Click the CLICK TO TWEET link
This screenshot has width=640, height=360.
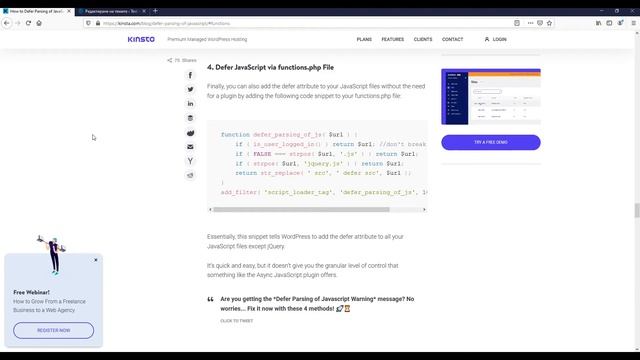237,321
